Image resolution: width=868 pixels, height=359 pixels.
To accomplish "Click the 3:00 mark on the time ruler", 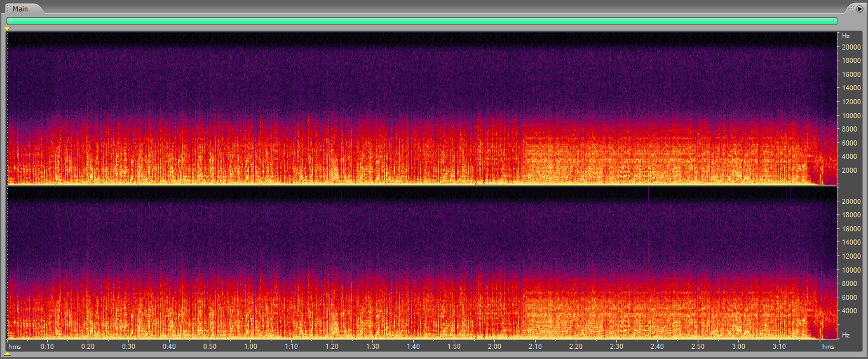I will coord(738,346).
